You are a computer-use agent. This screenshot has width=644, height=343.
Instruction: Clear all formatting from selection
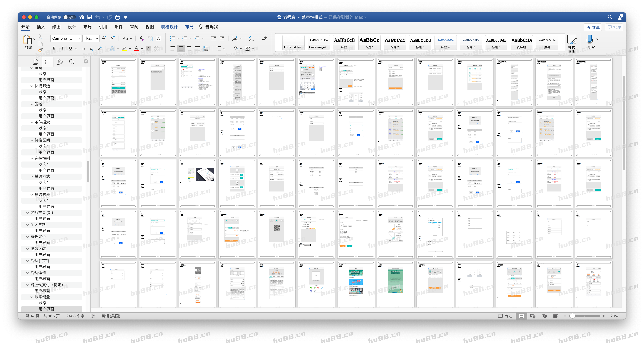click(x=142, y=38)
